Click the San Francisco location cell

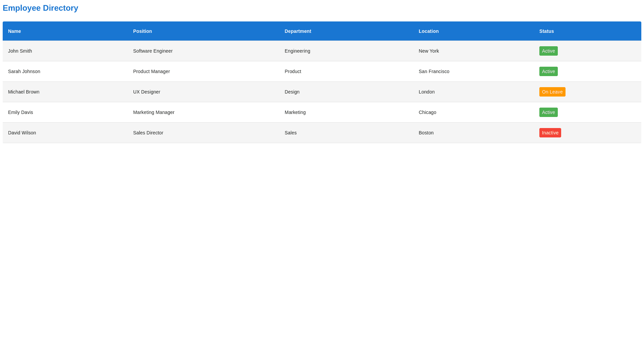434,71
